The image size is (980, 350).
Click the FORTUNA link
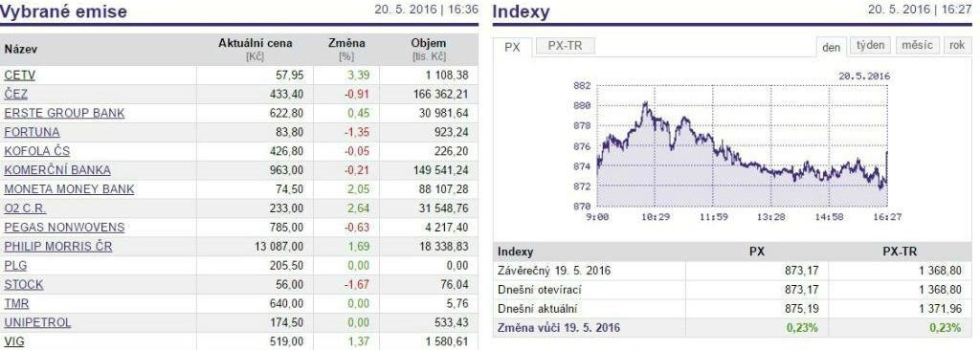click(32, 132)
